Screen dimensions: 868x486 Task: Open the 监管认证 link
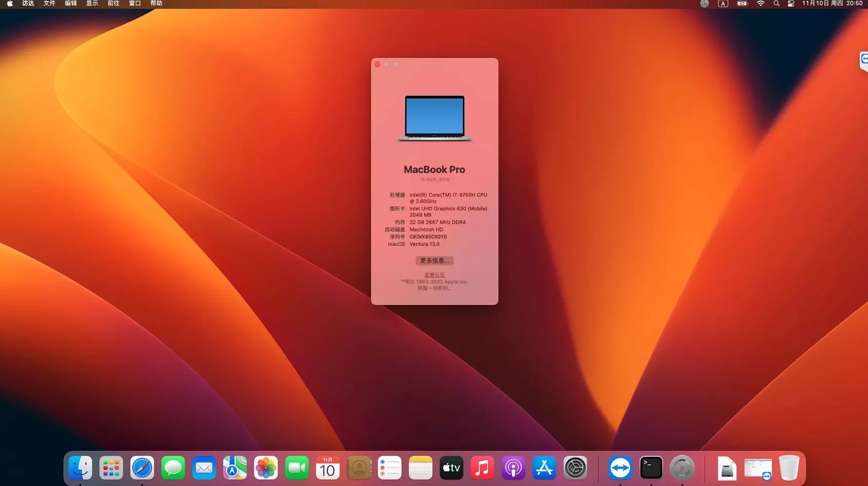(x=435, y=275)
